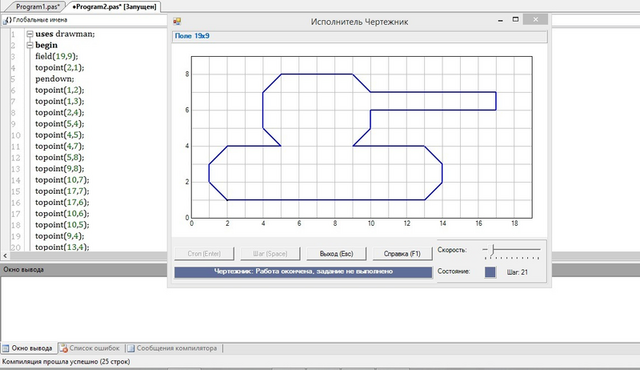The image size is (640, 370).
Task: Click the Окно вывода tab icon
Action: point(5,348)
